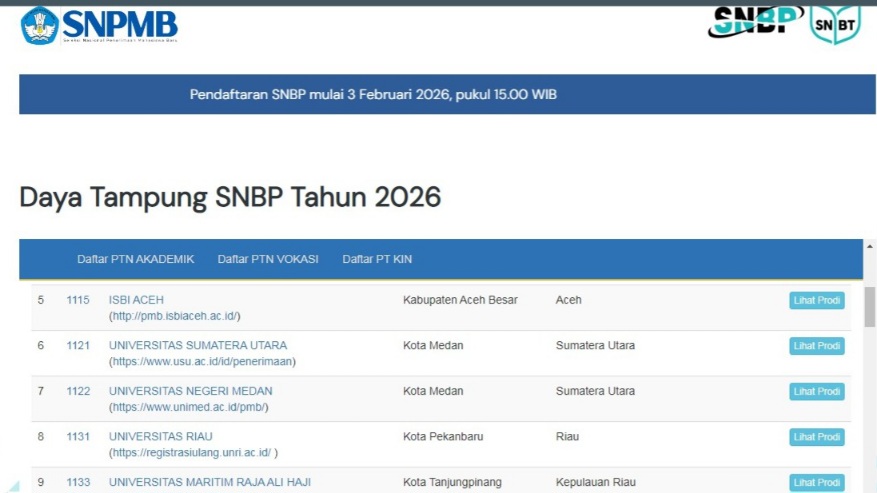
Task: Select the Kepulauan Riau cell
Action: coord(596,482)
